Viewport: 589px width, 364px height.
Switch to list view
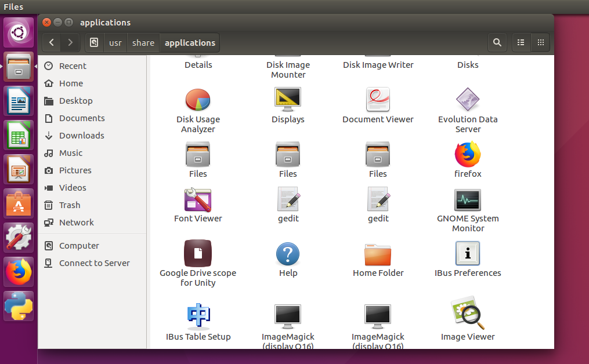click(x=521, y=42)
